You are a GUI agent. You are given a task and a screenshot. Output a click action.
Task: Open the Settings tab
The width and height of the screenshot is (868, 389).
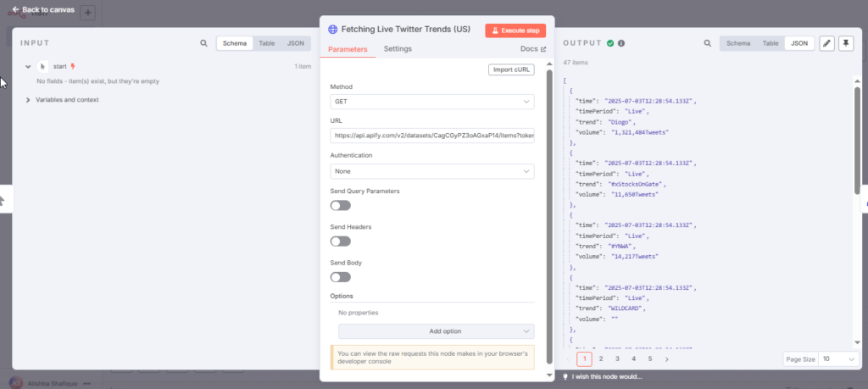[x=398, y=48]
